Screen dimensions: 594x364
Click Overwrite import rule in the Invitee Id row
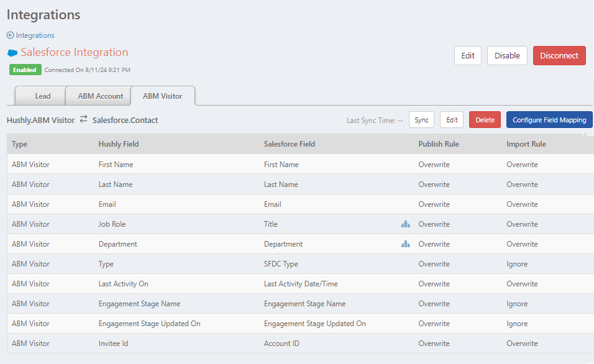click(x=522, y=344)
